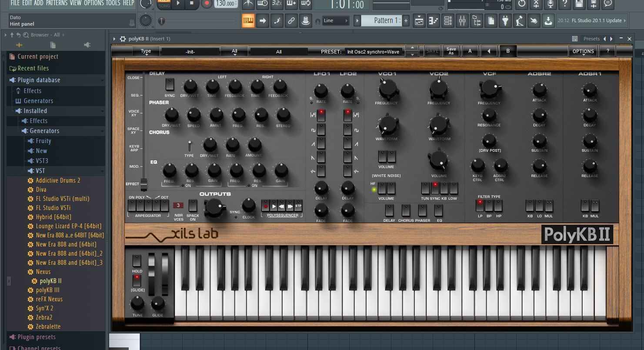Click the FL Studio 20.1.1 Update notice
The image size is (644, 350).
point(592,20)
